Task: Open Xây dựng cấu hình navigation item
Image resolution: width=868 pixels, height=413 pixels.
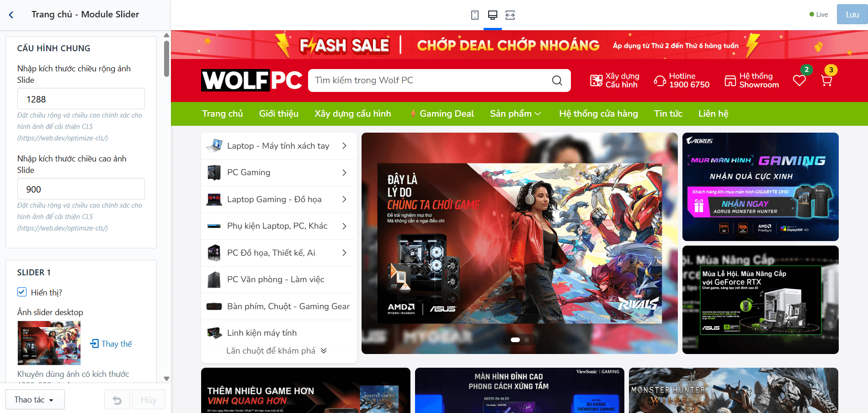Action: (353, 113)
